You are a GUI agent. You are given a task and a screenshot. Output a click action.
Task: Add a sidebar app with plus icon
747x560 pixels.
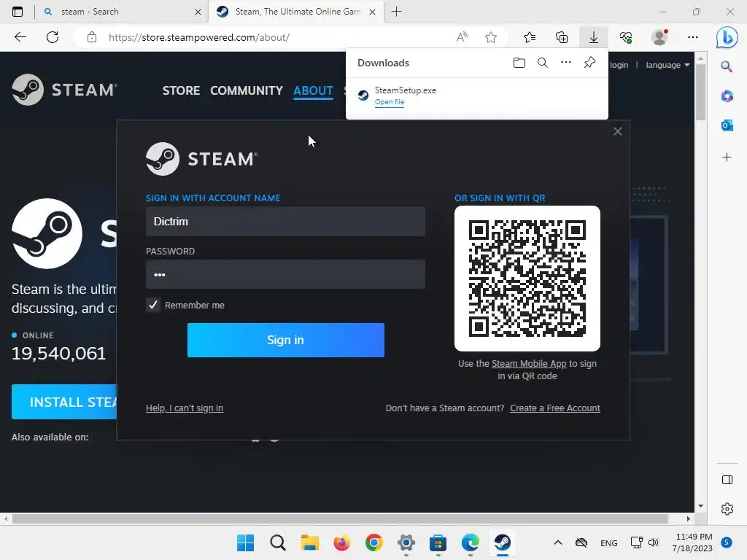727,157
